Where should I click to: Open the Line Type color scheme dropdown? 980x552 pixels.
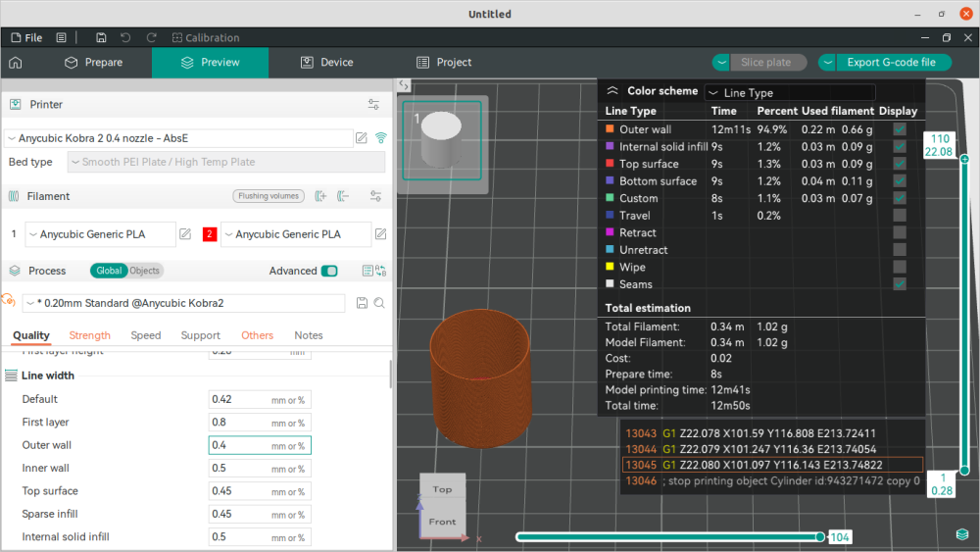click(790, 92)
